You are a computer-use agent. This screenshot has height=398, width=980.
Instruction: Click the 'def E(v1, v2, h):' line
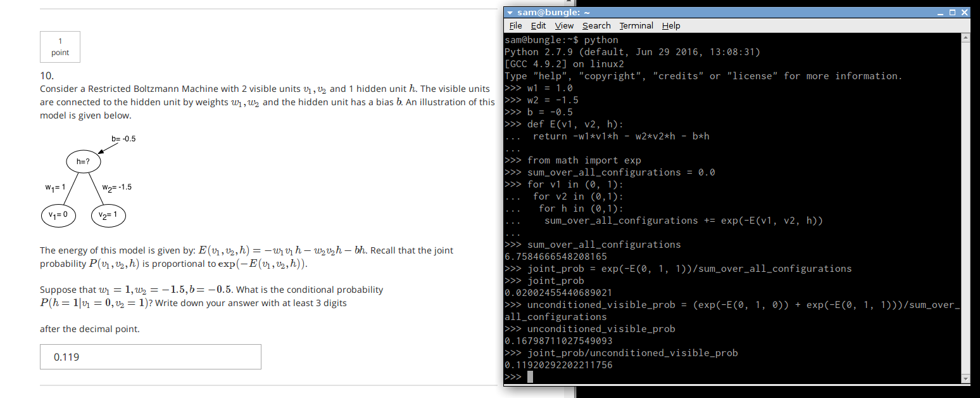pos(564,124)
